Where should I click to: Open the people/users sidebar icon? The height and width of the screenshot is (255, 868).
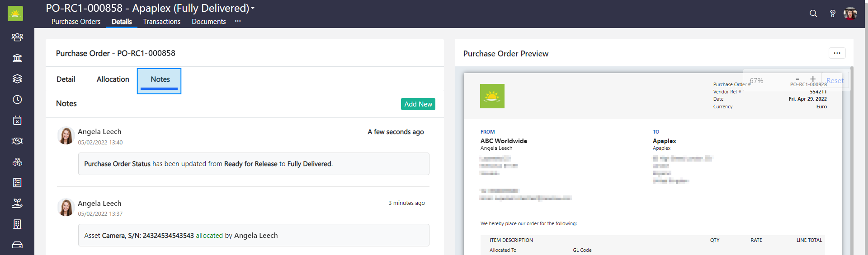coord(17,37)
